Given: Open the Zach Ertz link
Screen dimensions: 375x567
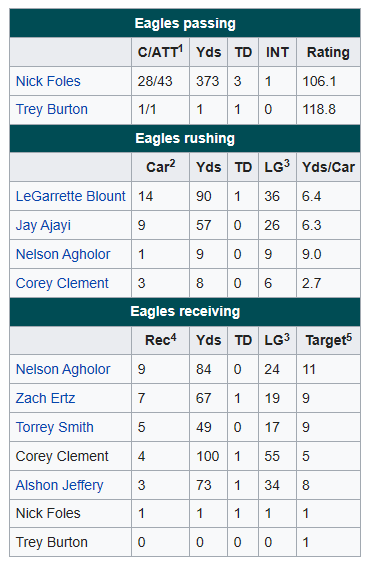Looking at the screenshot, I should pyautogui.click(x=45, y=398).
